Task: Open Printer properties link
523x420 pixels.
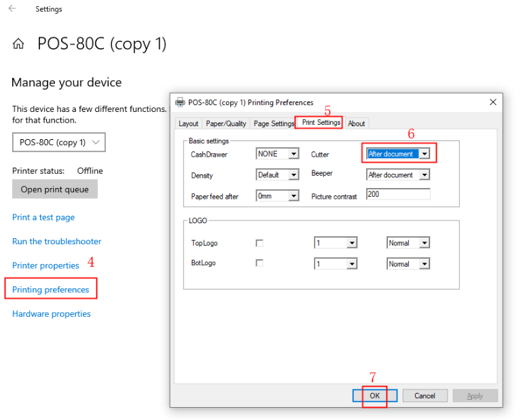Action: (46, 265)
